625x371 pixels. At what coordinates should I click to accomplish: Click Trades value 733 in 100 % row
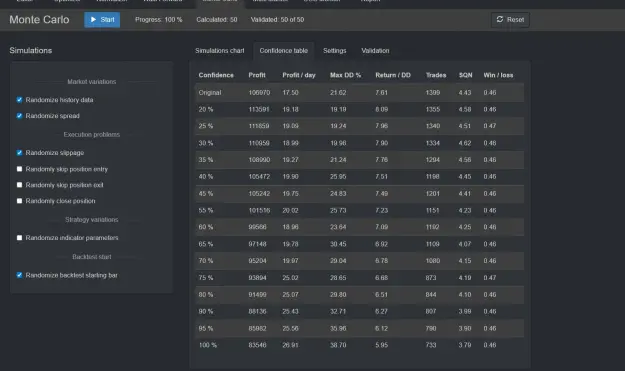(x=431, y=345)
